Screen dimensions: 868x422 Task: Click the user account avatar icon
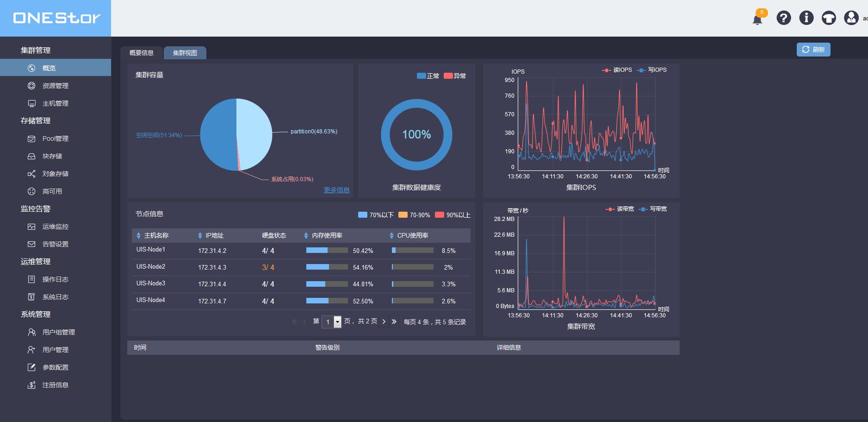851,18
